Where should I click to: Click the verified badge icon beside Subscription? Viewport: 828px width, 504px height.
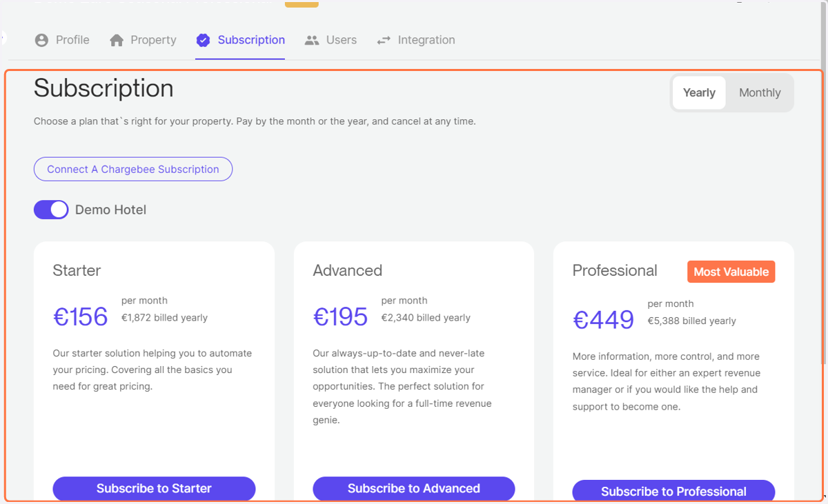click(x=203, y=40)
